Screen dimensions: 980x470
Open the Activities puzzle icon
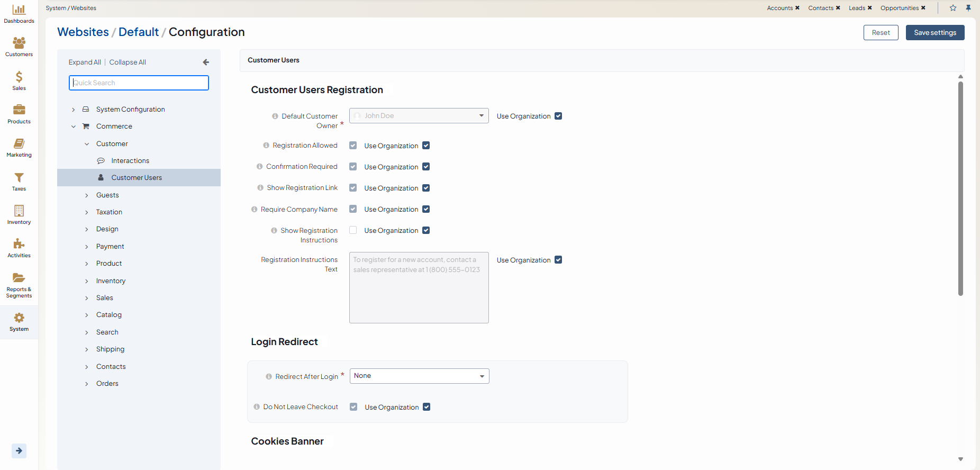pos(19,244)
